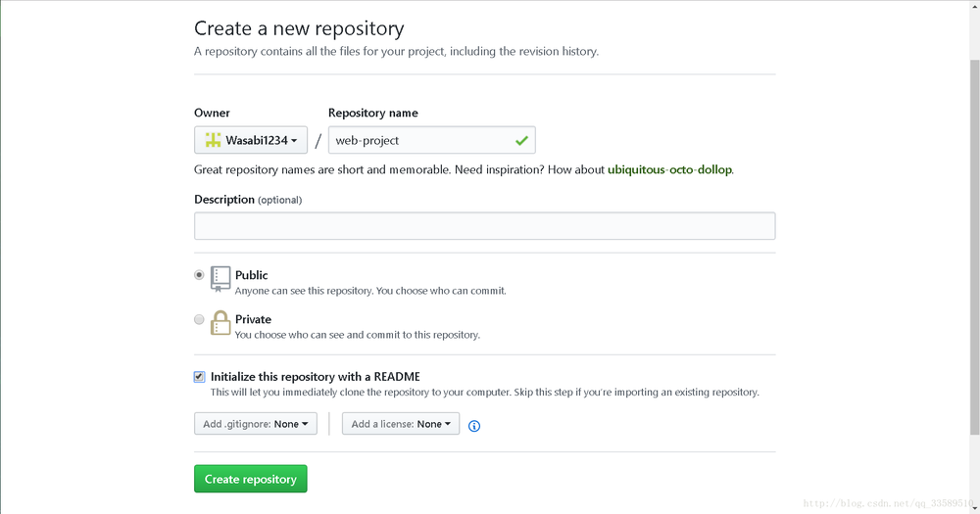980x514 pixels.
Task: Click the bold 'Private' label text
Action: [253, 319]
